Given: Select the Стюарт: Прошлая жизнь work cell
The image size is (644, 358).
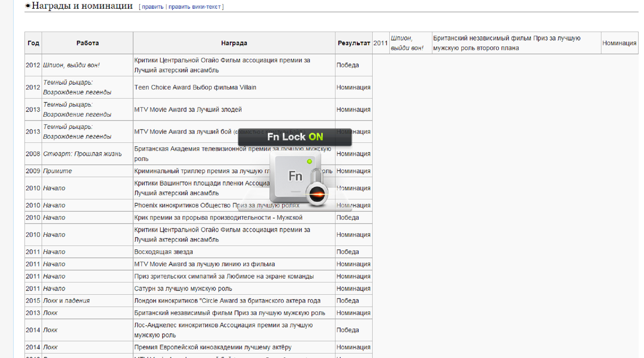Looking at the screenshot, I should [82, 154].
